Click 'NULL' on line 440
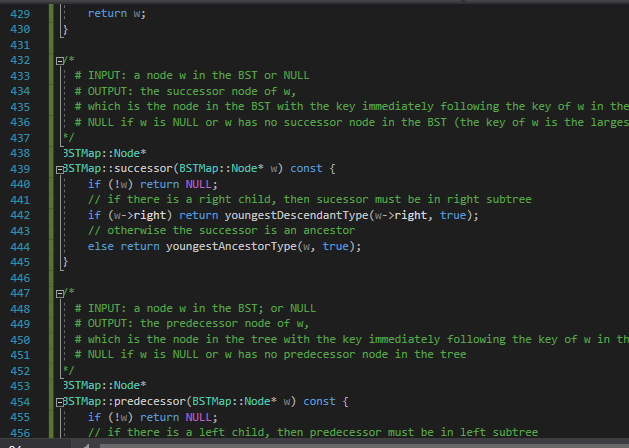Image resolution: width=629 pixels, height=448 pixels. (x=198, y=184)
